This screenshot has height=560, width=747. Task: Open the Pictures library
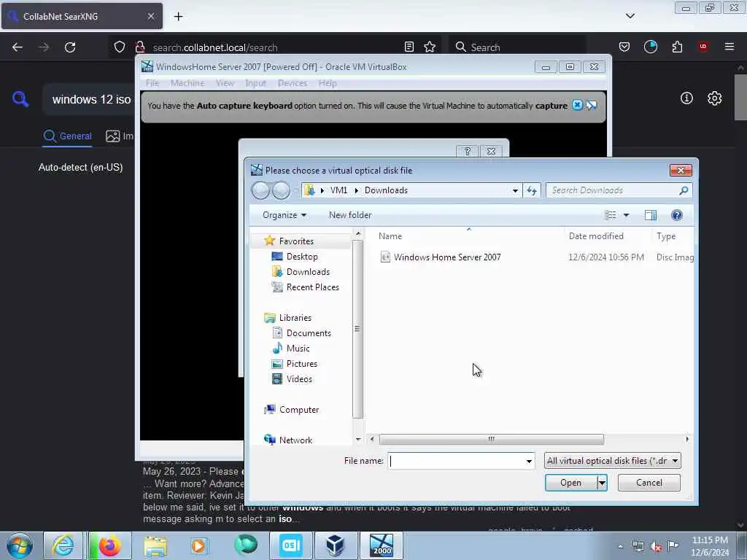tap(301, 364)
